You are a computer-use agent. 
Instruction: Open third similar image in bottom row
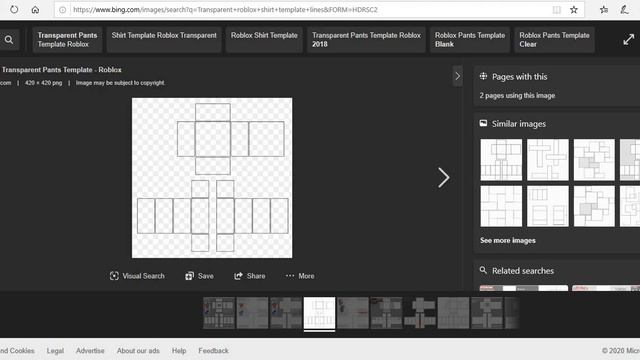pos(594,206)
